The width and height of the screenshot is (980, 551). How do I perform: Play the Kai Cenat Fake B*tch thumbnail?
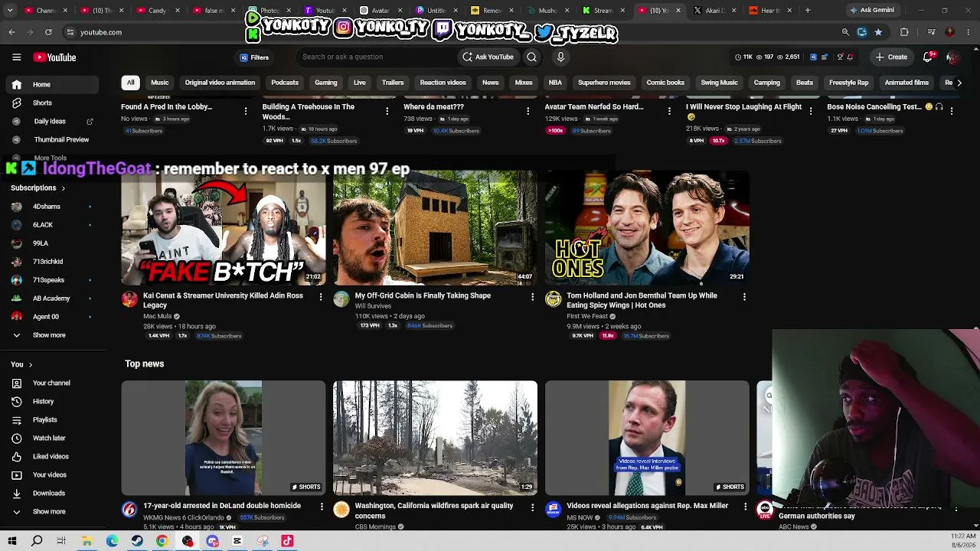click(224, 228)
